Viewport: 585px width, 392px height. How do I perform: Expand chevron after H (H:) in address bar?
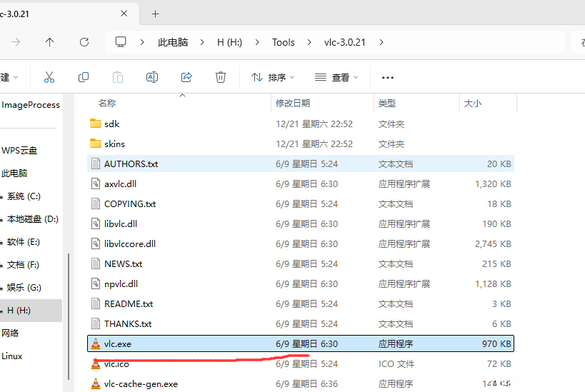click(x=257, y=42)
